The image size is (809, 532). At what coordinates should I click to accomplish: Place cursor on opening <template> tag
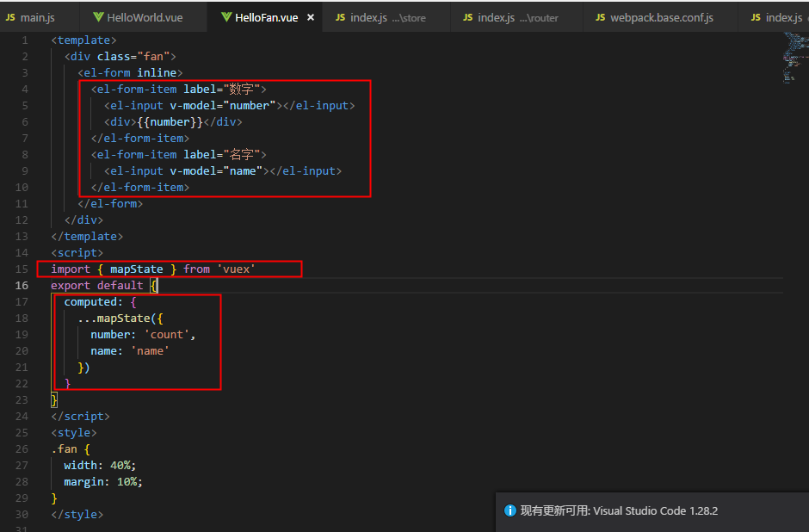coord(83,40)
